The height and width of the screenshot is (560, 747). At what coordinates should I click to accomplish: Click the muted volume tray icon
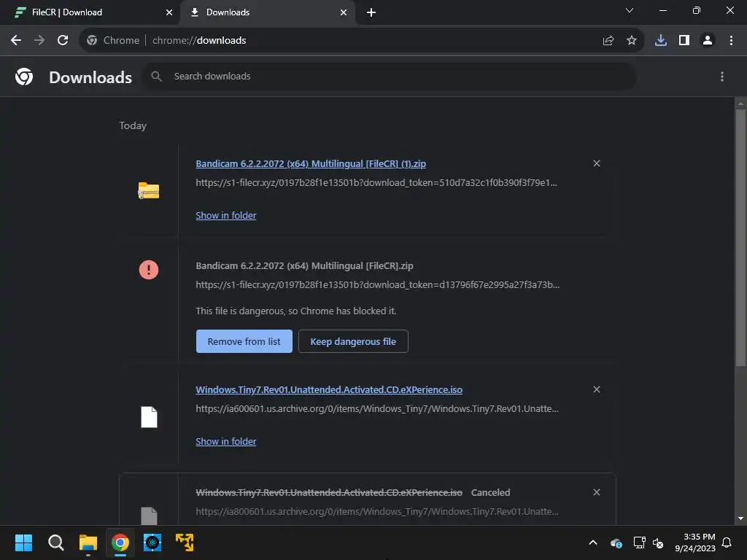(658, 542)
